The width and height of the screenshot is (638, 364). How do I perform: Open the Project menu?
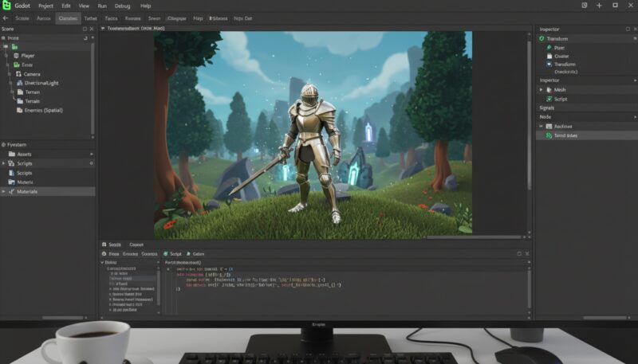45,6
